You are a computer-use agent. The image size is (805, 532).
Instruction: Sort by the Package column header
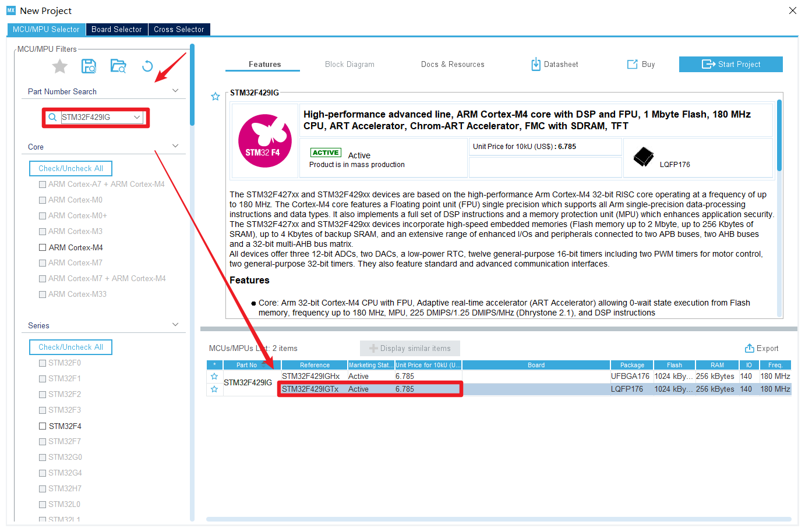(x=632, y=365)
